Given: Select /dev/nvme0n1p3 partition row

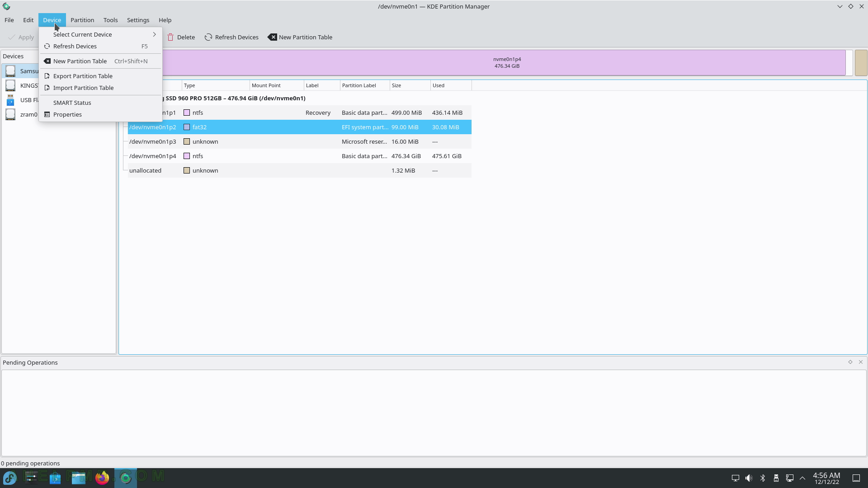Looking at the screenshot, I should [x=300, y=141].
